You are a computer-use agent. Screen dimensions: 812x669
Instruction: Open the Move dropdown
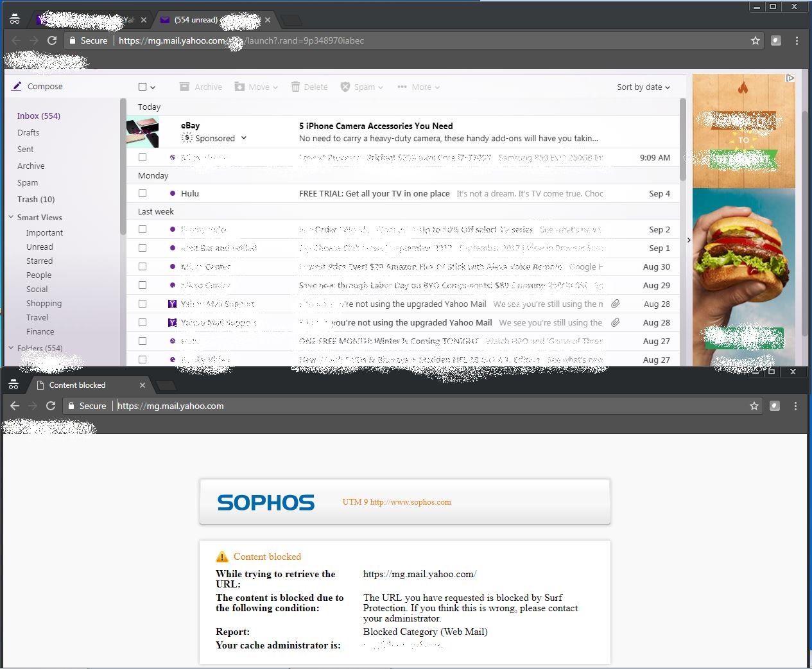256,87
